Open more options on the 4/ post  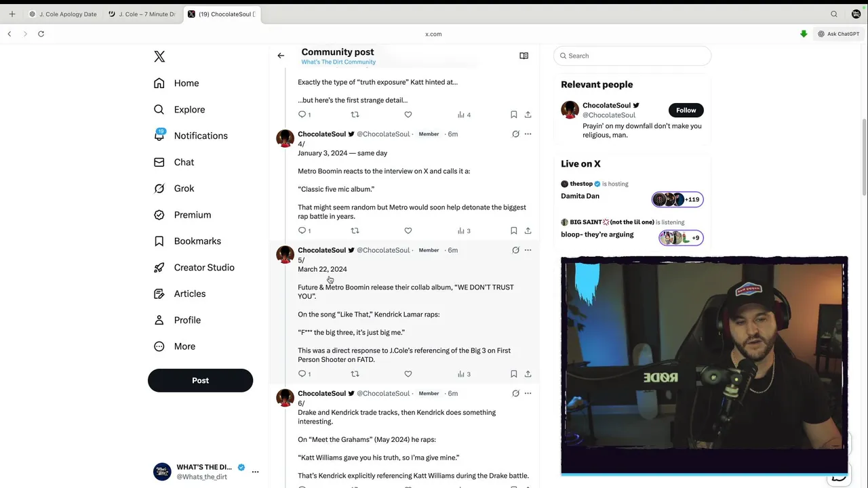pyautogui.click(x=528, y=134)
